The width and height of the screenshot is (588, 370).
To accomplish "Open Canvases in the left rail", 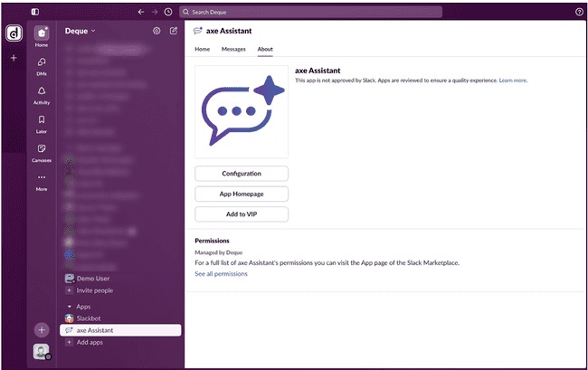I will [x=42, y=149].
